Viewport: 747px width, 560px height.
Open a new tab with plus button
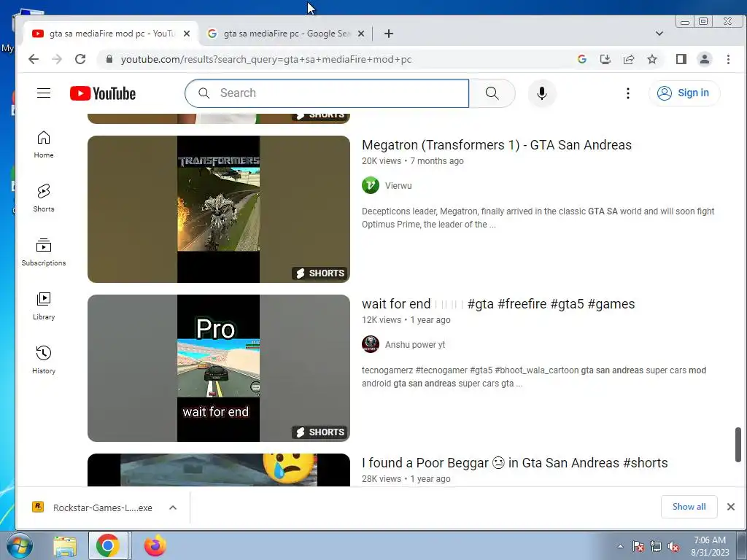[389, 34]
